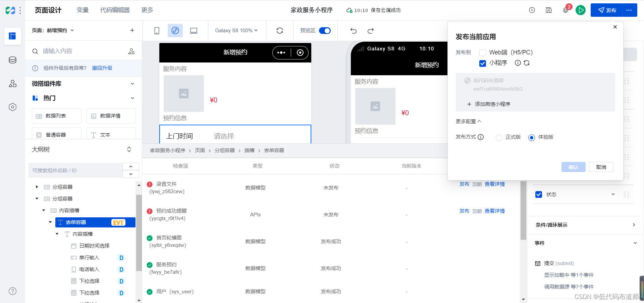Open the 状态 property dropdown arrow
This screenshot has width=644, height=303.
click(613, 194)
